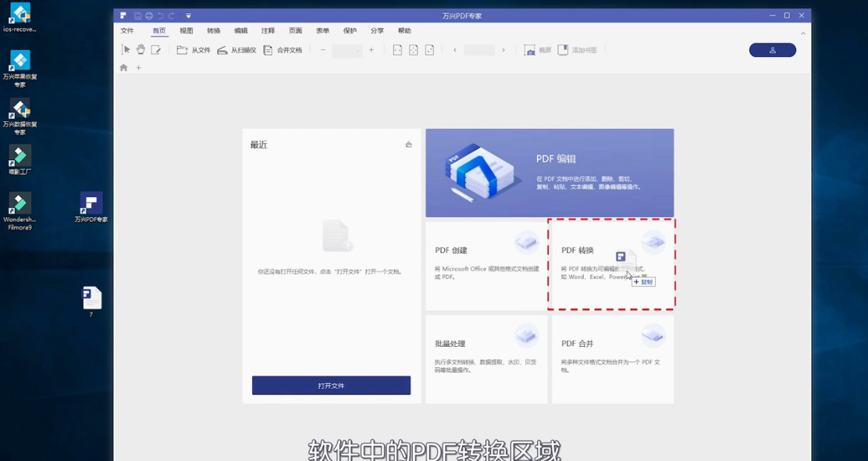Click the fit width icon

(x=397, y=50)
